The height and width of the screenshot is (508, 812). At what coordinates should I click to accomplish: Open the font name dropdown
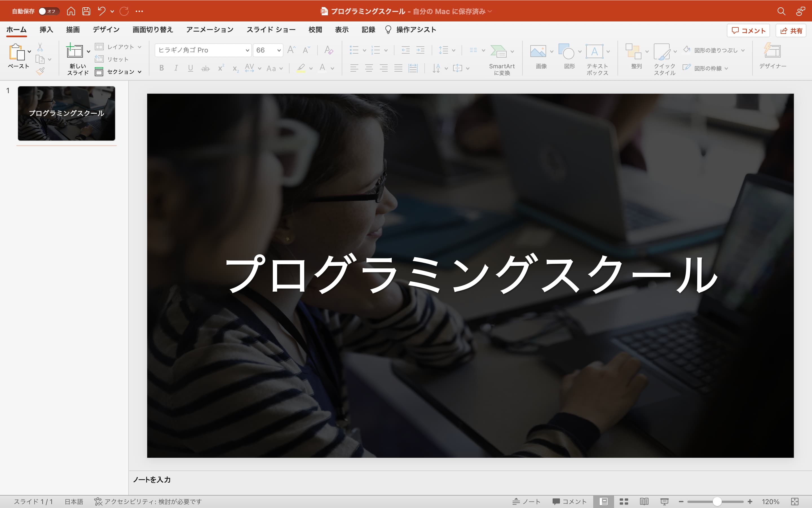coord(247,50)
